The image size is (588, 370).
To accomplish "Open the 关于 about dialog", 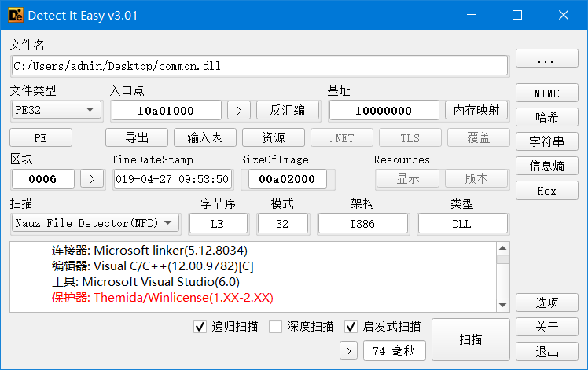I will pyautogui.click(x=547, y=327).
